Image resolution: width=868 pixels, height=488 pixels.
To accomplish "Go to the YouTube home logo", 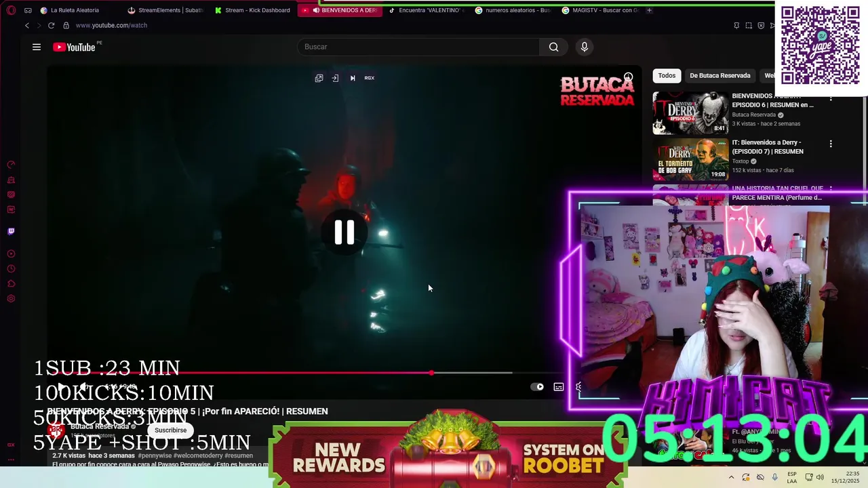I will pos(74,47).
